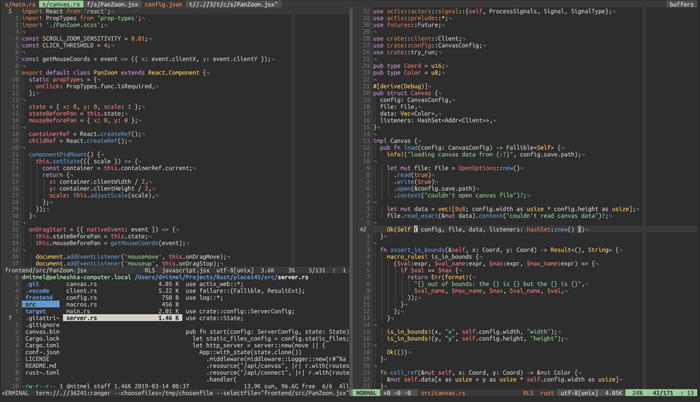700x402 pixels.
Task: Click the term://.//36241:ranger buffer name
Action: tap(72, 393)
